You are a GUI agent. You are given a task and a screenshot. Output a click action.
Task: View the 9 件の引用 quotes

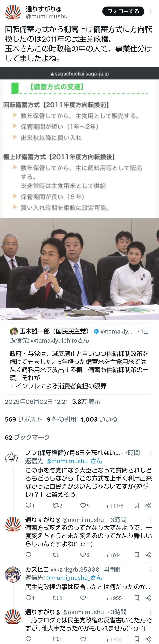click(61, 419)
